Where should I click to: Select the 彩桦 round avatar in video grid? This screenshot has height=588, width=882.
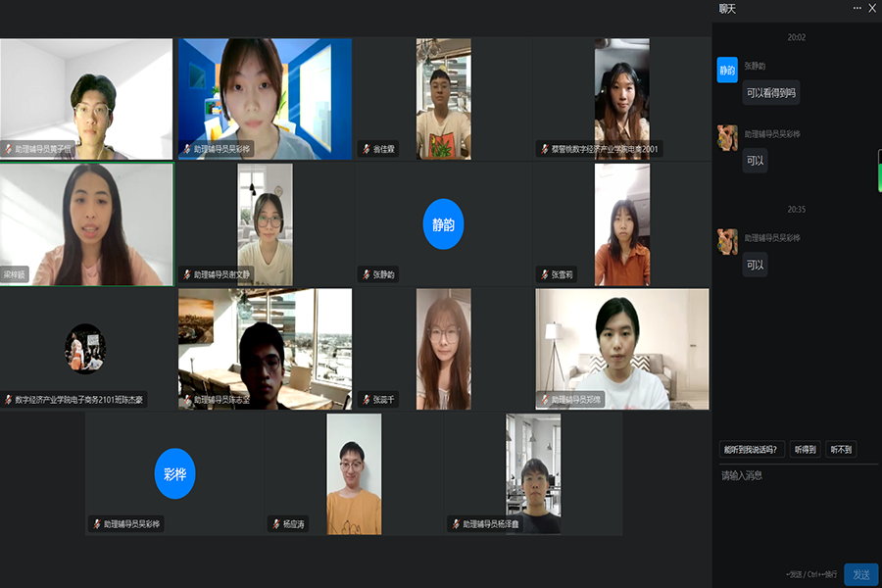[175, 474]
